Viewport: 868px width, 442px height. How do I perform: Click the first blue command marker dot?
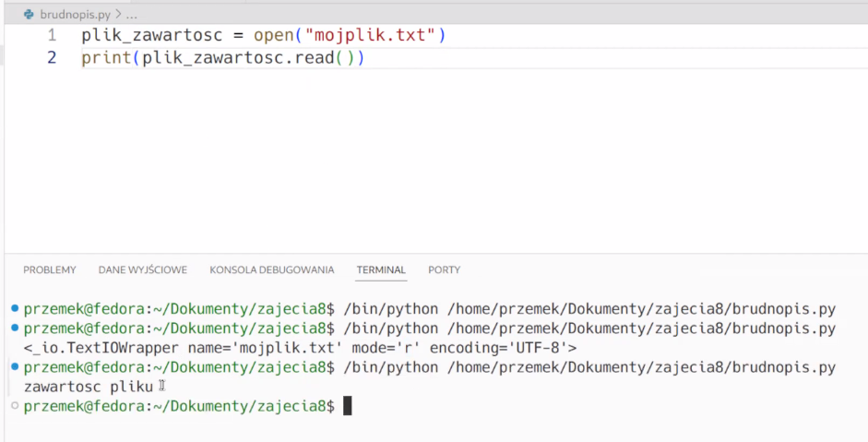[x=15, y=308]
